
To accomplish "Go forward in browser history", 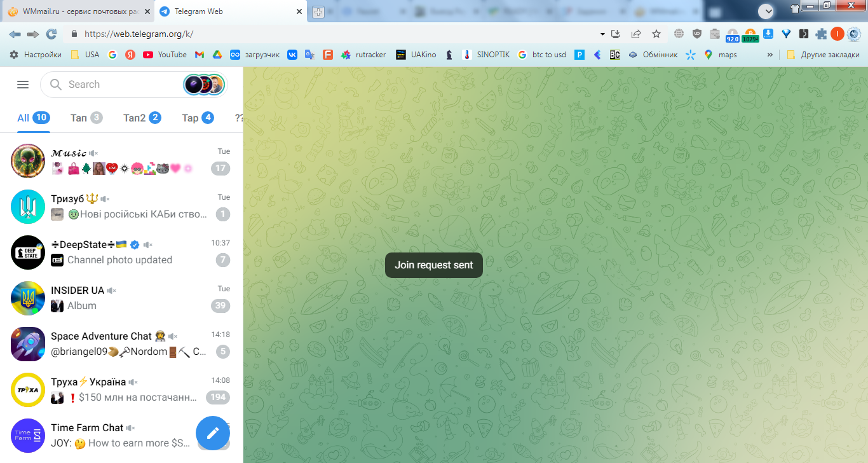I will pyautogui.click(x=33, y=34).
